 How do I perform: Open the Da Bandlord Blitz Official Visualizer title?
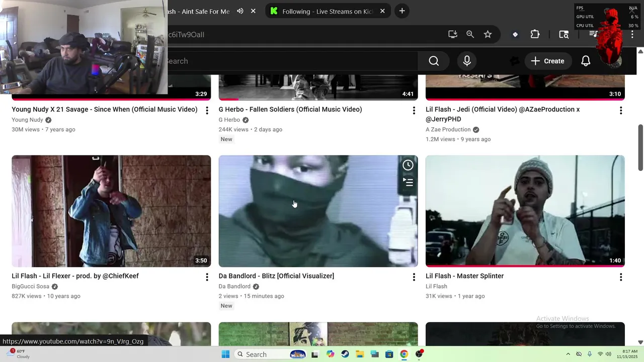[276, 276]
